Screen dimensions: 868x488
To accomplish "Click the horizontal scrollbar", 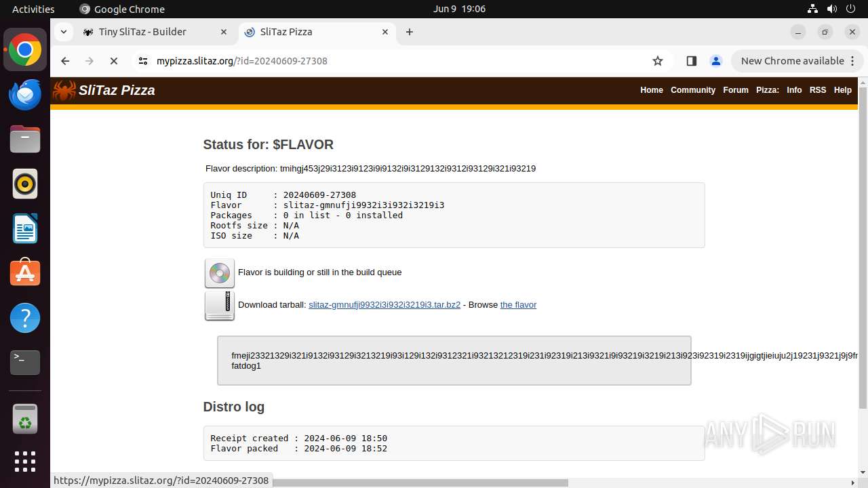I will [420, 483].
